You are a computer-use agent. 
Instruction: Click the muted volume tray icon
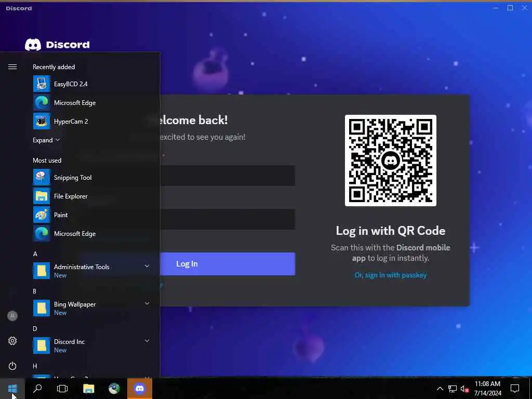464,389
